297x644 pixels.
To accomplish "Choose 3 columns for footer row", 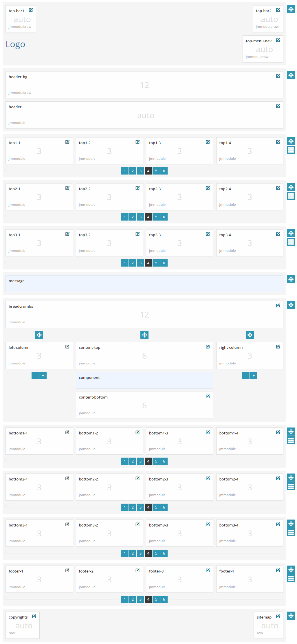I will tap(140, 599).
